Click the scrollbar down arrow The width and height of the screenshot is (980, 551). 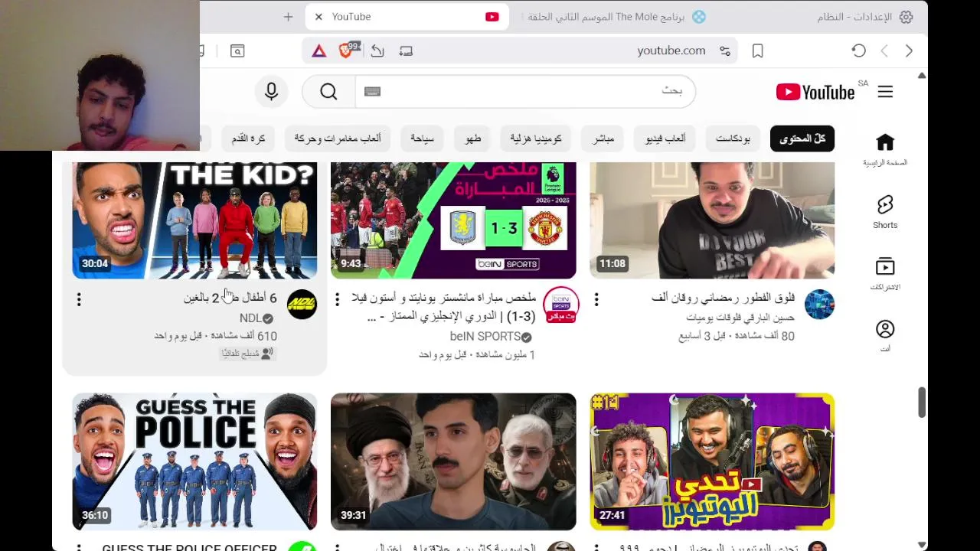tap(922, 545)
